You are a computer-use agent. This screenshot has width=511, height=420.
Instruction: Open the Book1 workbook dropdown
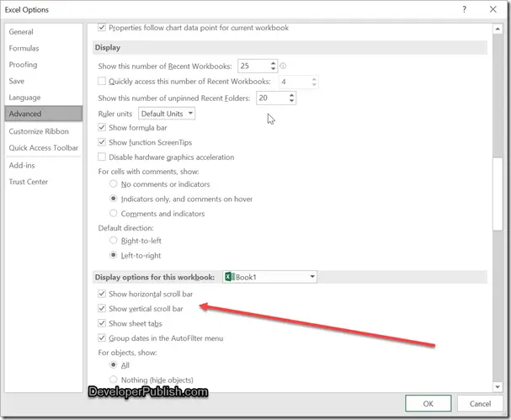270,277
